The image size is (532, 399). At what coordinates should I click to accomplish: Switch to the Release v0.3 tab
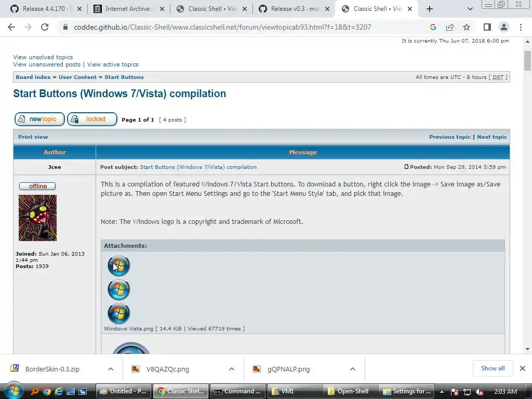[x=295, y=9]
